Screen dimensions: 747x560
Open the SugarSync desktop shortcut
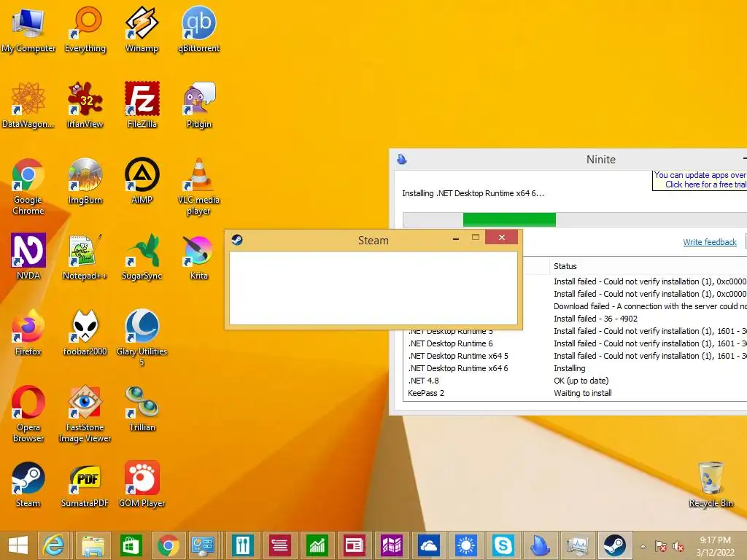[142, 257]
